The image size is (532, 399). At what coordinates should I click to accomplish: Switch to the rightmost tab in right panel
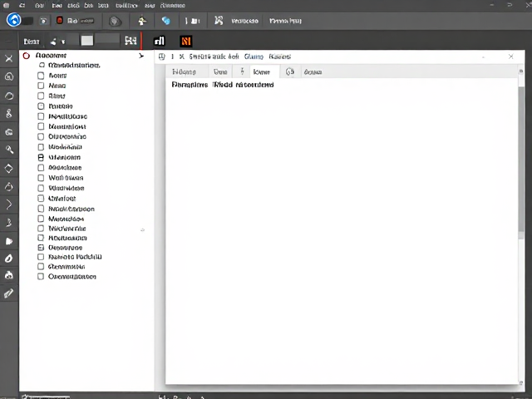pyautogui.click(x=313, y=72)
